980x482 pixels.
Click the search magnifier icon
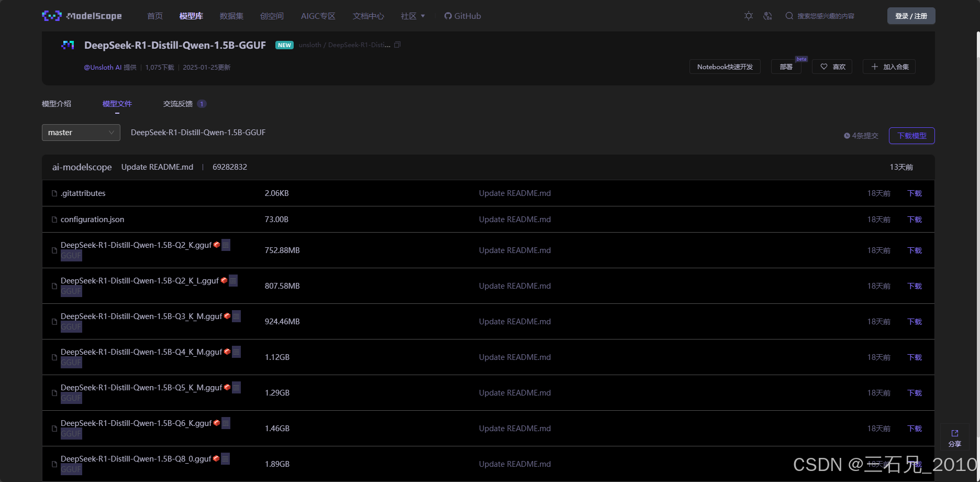789,16
